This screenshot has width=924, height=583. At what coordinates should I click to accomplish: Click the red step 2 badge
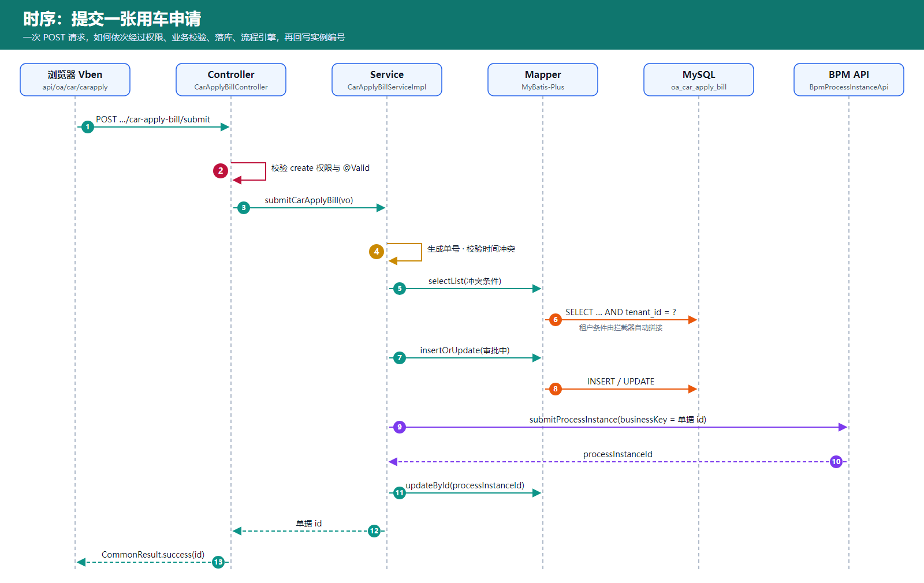pos(221,171)
